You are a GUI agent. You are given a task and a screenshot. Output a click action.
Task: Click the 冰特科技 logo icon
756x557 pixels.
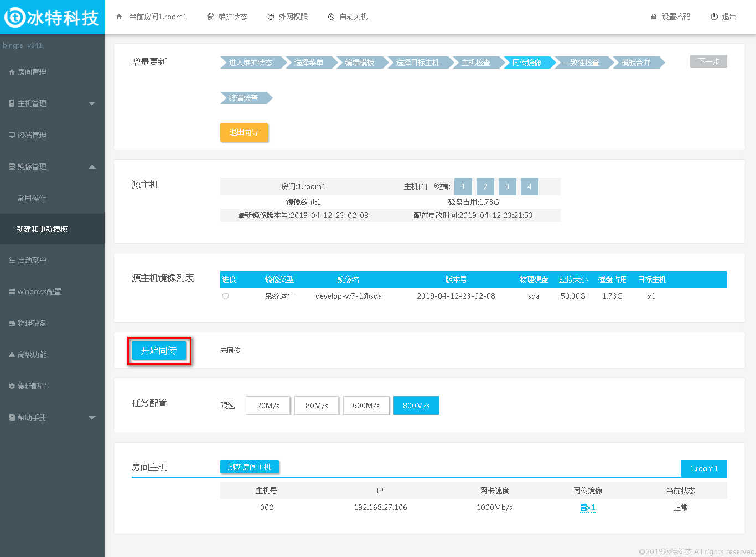(x=15, y=17)
